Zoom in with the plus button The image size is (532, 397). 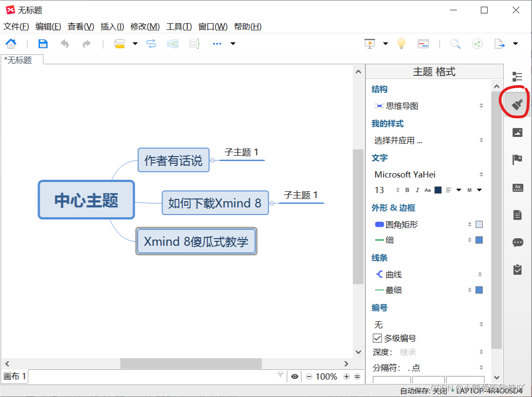pos(346,376)
